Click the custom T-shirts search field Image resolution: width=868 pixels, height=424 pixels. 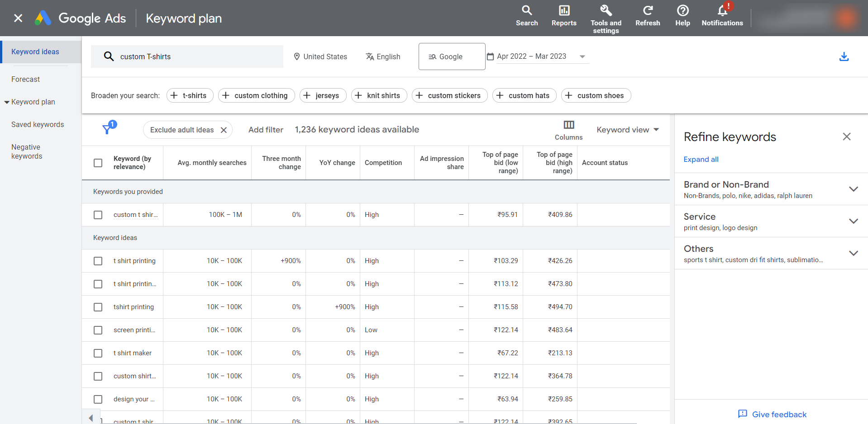click(x=187, y=57)
